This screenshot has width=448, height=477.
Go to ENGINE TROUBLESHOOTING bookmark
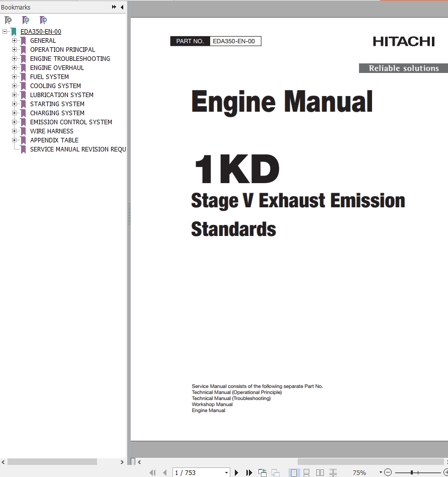pos(70,59)
